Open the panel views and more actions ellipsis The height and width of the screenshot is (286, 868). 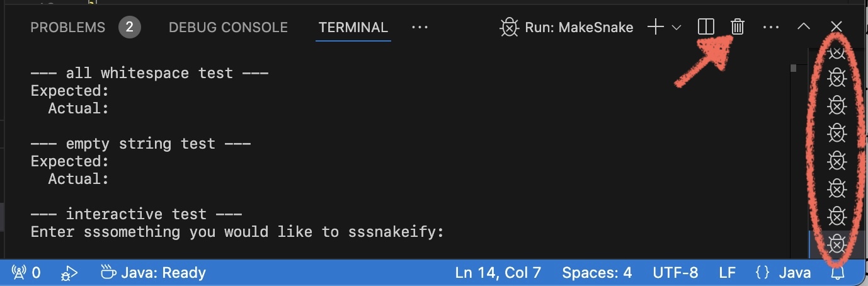771,27
